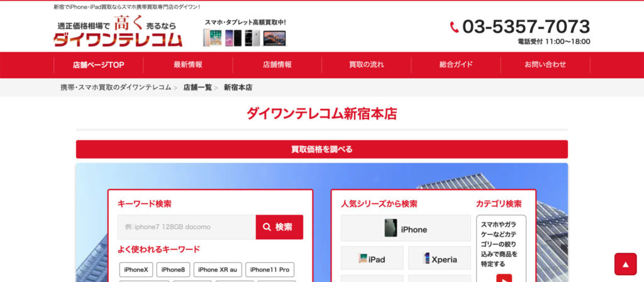Click the ダイワンテレコム新宿本店 heading

tap(321, 113)
